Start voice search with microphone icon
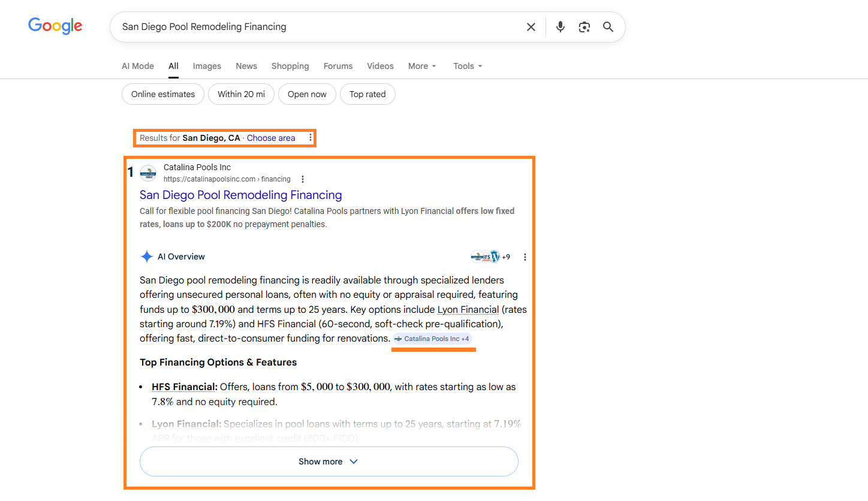The width and height of the screenshot is (868, 501). [560, 27]
